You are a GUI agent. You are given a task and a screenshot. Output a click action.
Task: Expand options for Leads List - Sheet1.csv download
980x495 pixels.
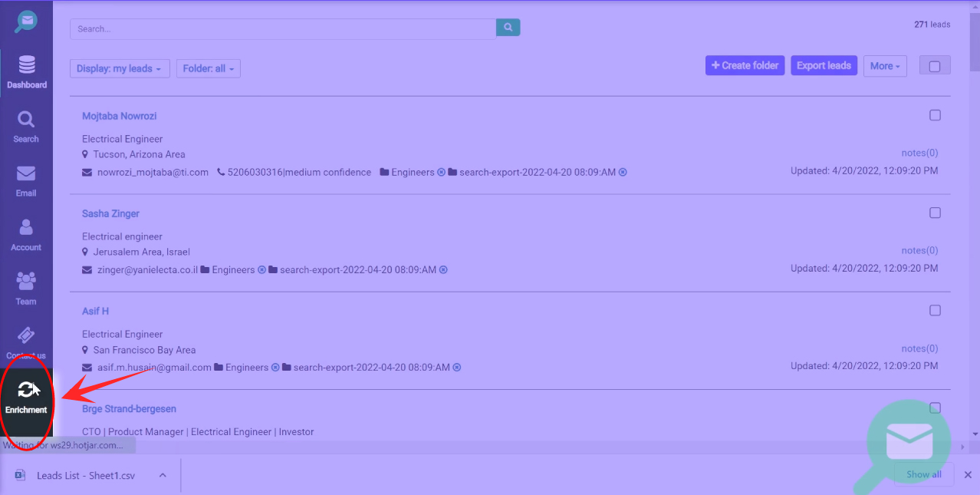coord(163,475)
